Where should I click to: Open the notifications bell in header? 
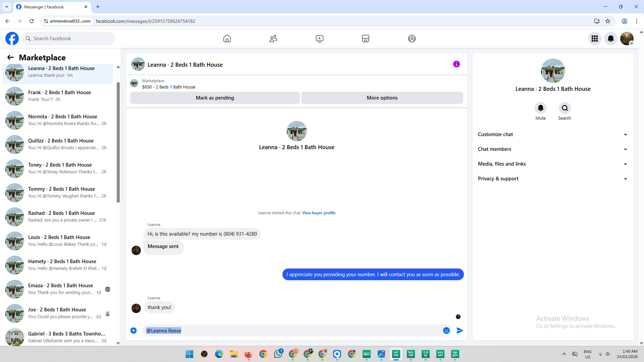pyautogui.click(x=610, y=39)
